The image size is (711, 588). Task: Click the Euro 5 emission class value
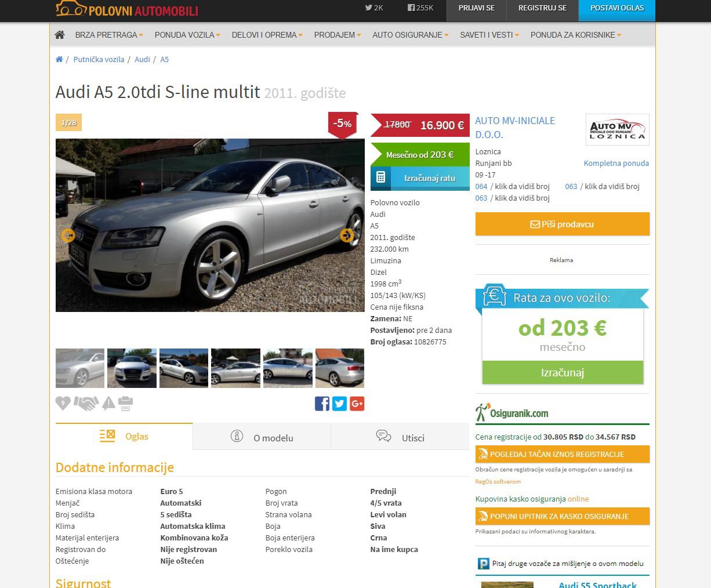tap(172, 491)
